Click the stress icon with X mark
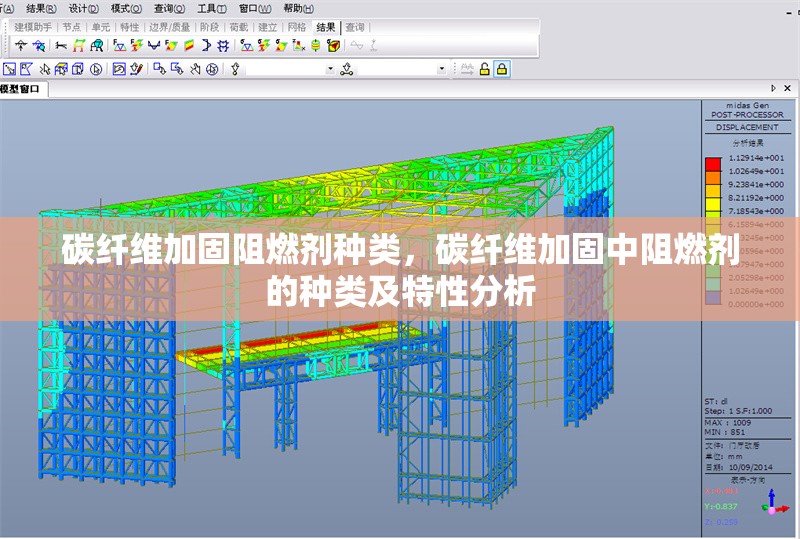Viewport: 800px width, 539px height. [x=298, y=46]
